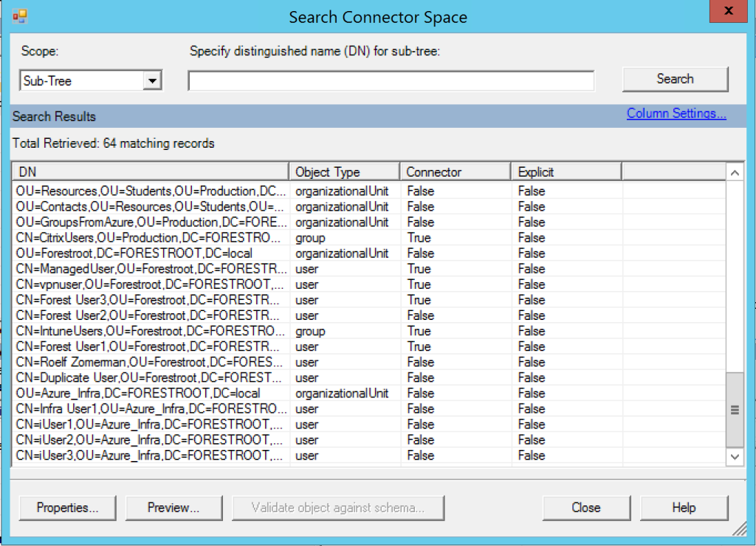Sort by the Explicit column header
Viewport: 756px width, 546px height.
pyautogui.click(x=566, y=171)
